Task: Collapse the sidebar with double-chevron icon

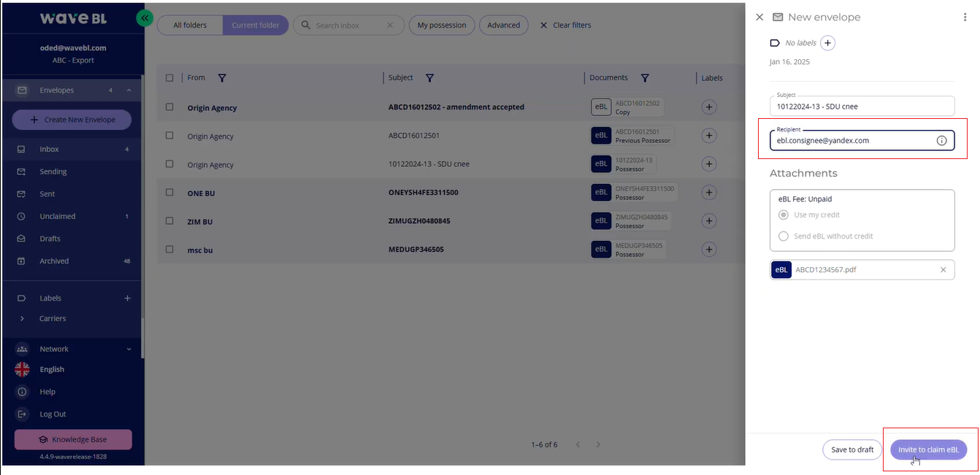Action: [145, 18]
